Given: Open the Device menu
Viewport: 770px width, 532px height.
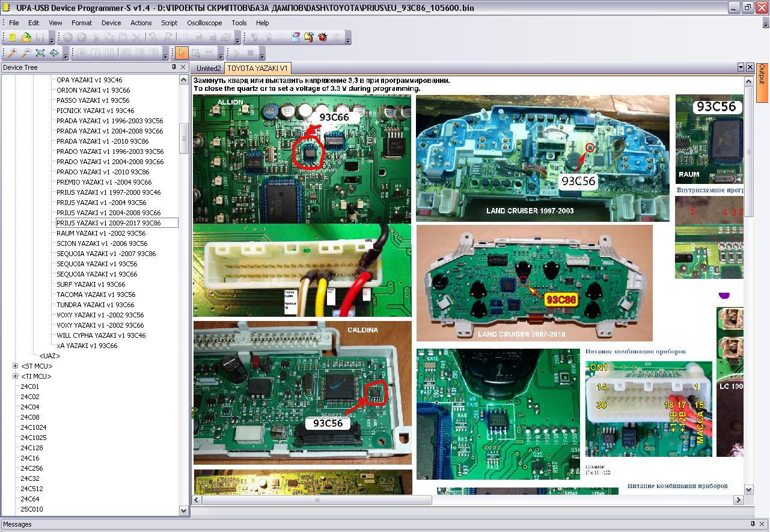Looking at the screenshot, I should click(111, 23).
